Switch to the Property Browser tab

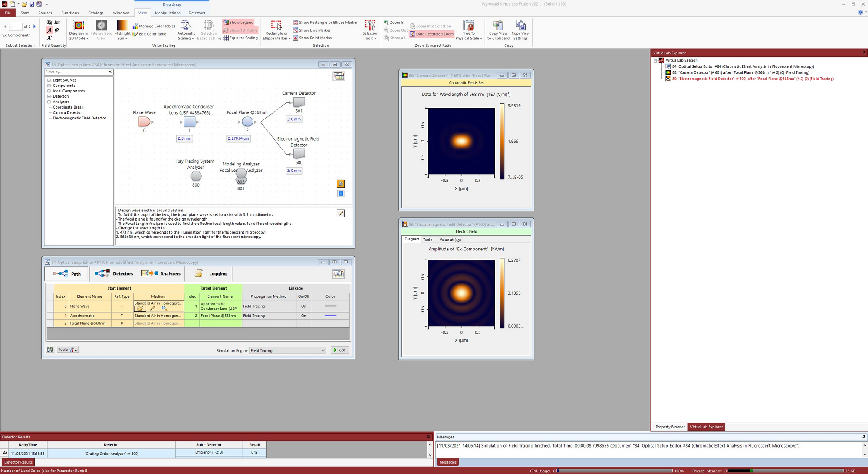670,427
